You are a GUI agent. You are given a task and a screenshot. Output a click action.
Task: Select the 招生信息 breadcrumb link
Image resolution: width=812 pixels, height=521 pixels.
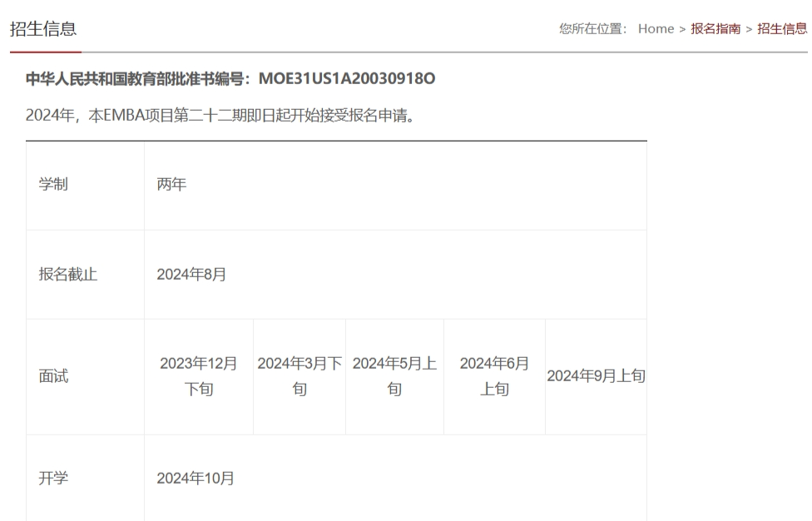781,29
